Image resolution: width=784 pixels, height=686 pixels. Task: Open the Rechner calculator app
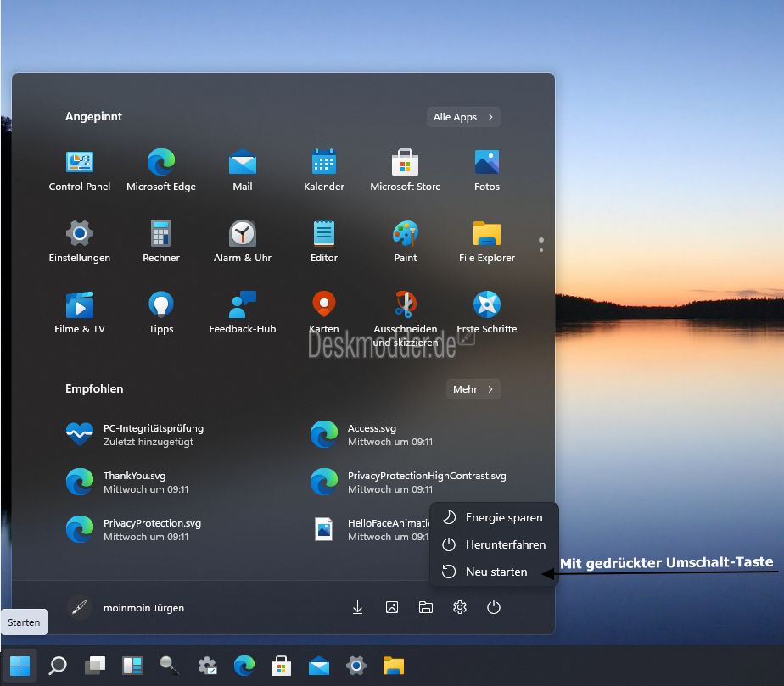(x=161, y=241)
